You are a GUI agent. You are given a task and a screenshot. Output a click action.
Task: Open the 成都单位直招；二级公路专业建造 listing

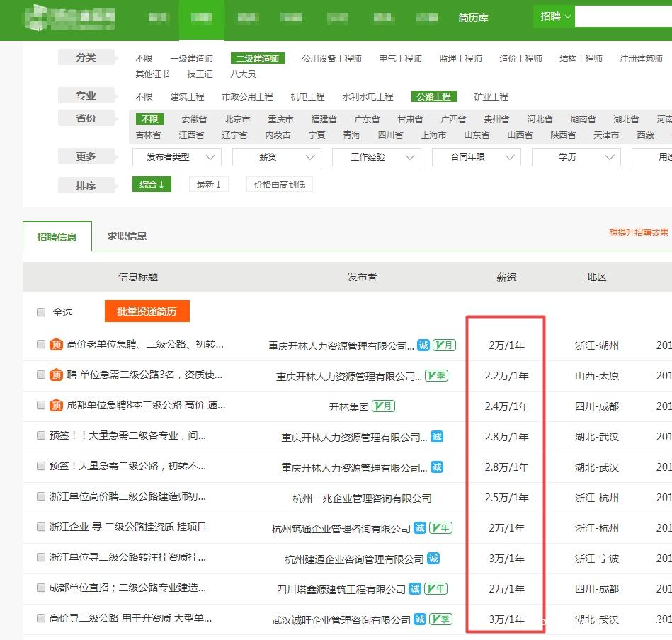(x=127, y=588)
